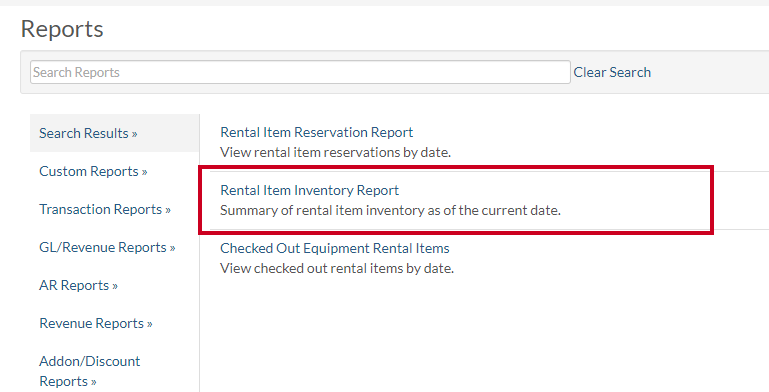The image size is (769, 392).
Task: Open the Rental Item Reservation Report
Action: click(316, 132)
